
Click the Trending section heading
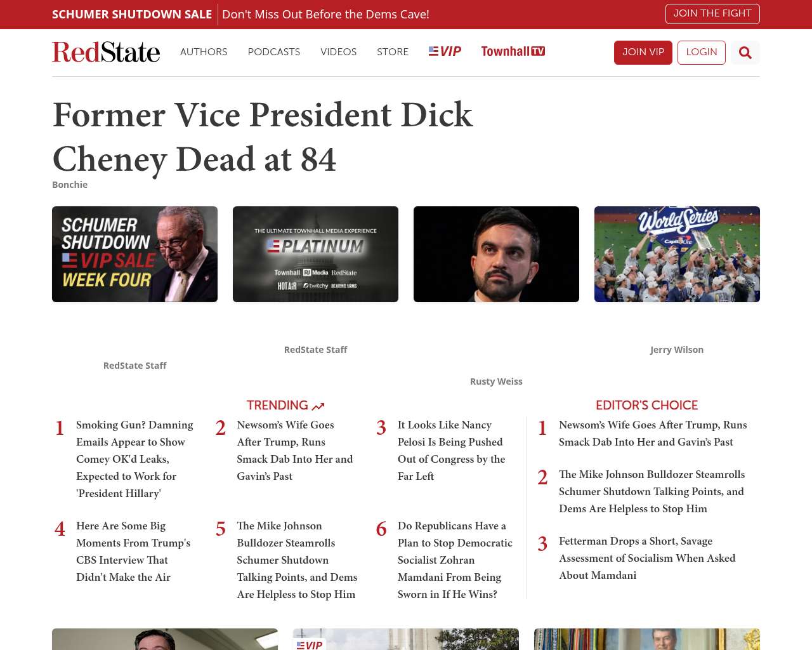coord(285,406)
